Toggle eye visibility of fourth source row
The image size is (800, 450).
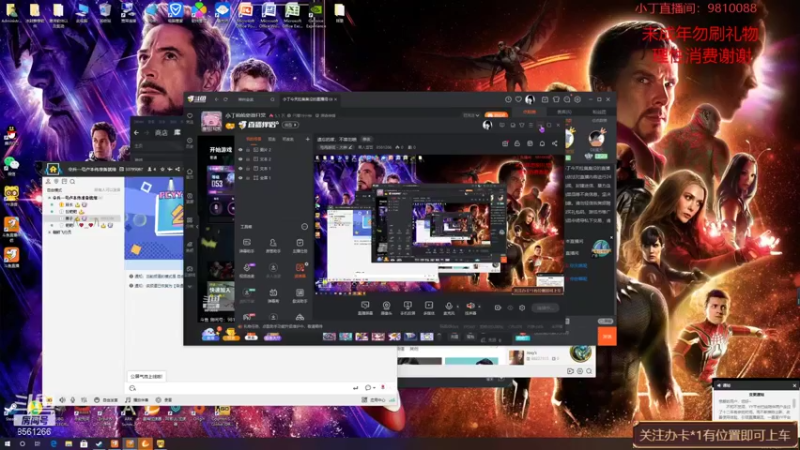(240, 178)
